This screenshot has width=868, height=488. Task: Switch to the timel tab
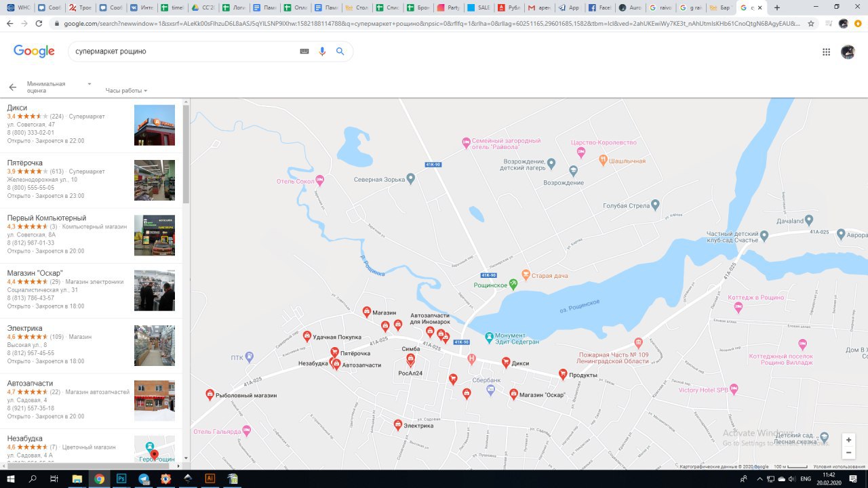pyautogui.click(x=172, y=7)
